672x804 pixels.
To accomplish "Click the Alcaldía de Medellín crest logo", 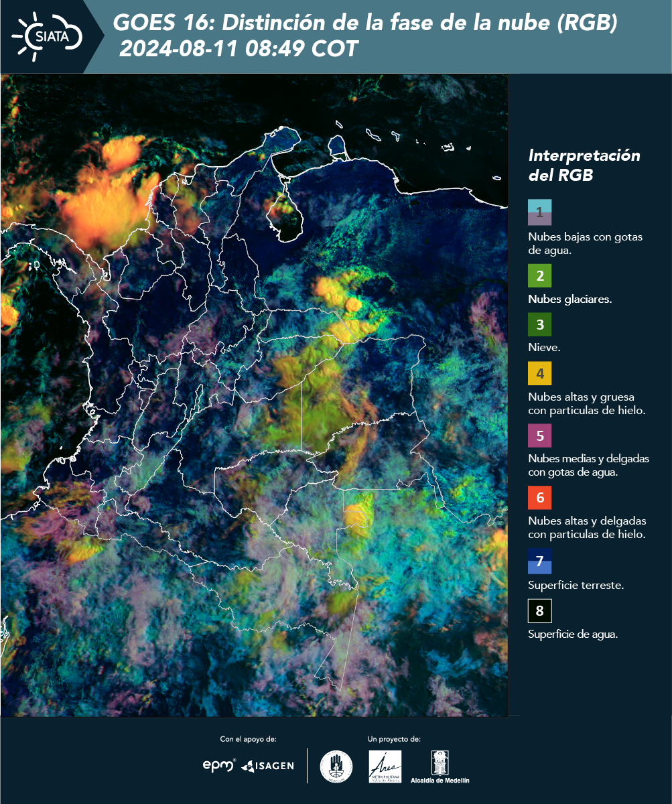I will (x=440, y=766).
